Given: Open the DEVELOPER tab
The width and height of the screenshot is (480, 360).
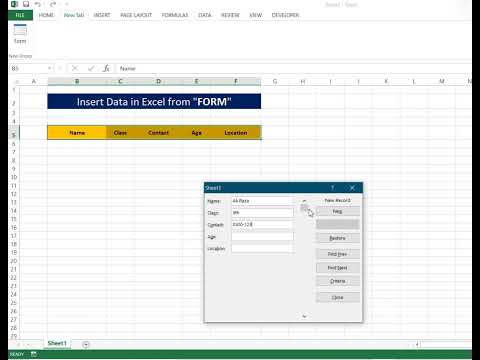Looking at the screenshot, I should pyautogui.click(x=285, y=15).
